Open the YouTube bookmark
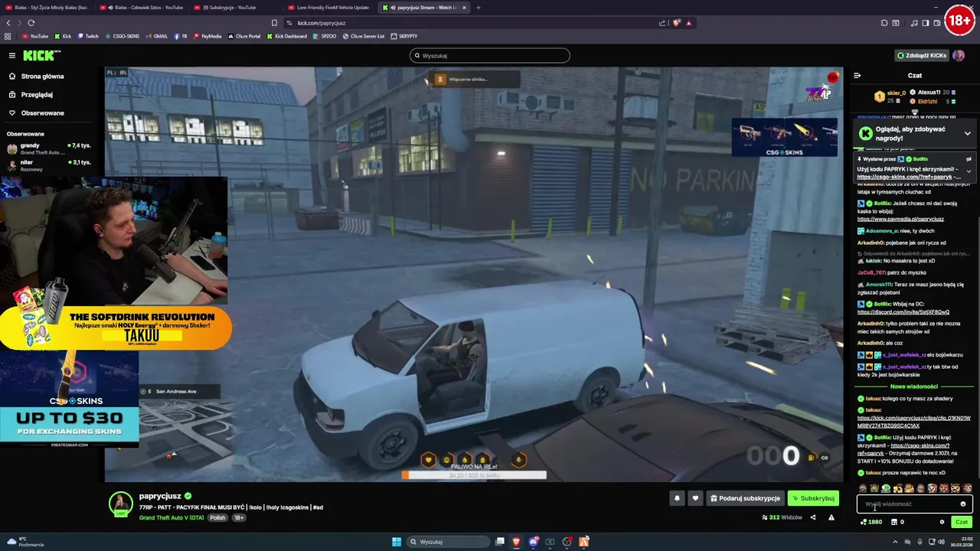The width and height of the screenshot is (980, 551). pyautogui.click(x=34, y=36)
